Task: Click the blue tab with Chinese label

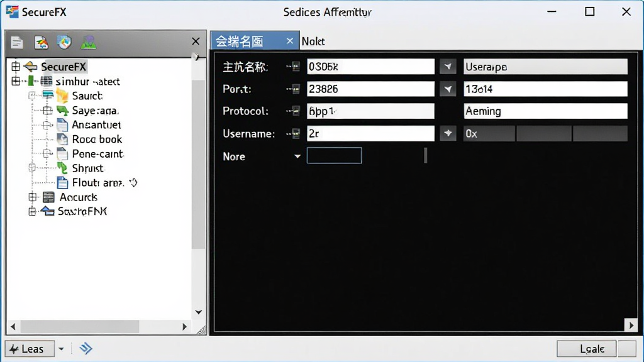Action: pos(255,41)
